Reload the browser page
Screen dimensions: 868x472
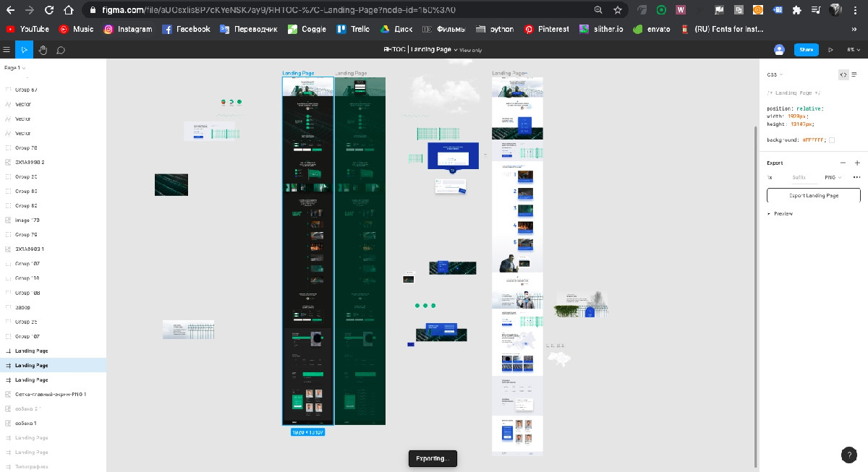49,10
